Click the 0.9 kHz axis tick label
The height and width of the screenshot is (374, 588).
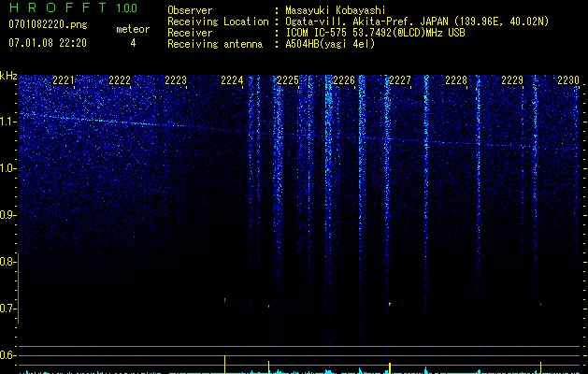8,215
